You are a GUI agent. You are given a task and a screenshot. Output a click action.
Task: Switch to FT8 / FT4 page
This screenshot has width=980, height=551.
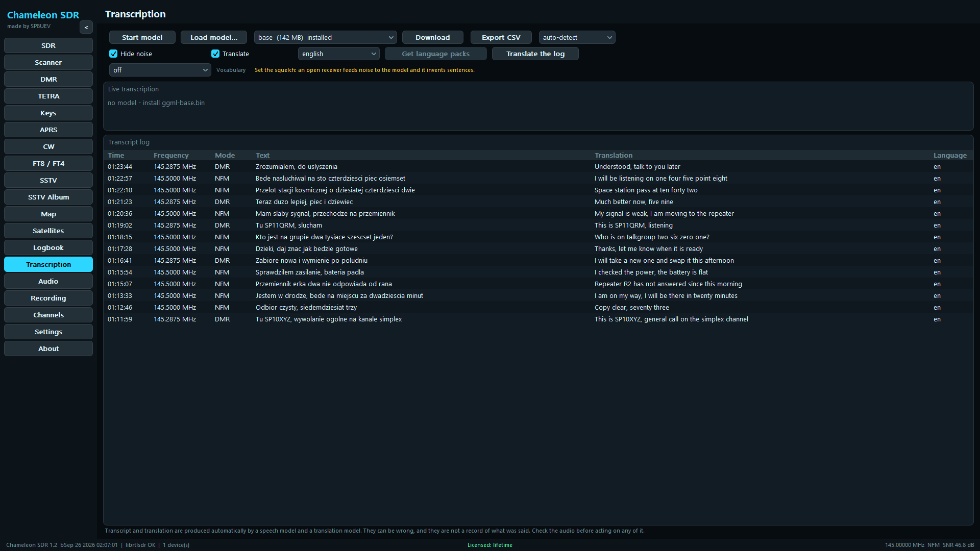(48, 163)
